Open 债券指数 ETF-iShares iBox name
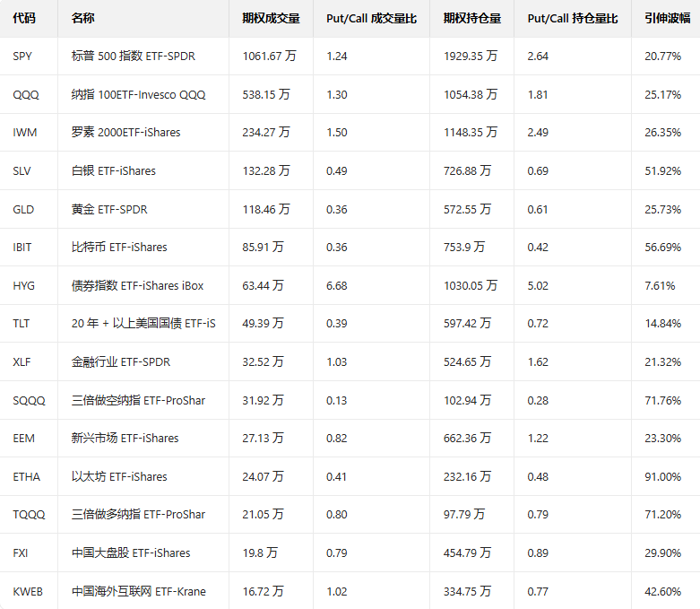Viewport: 700px width, 609px height. tap(137, 285)
